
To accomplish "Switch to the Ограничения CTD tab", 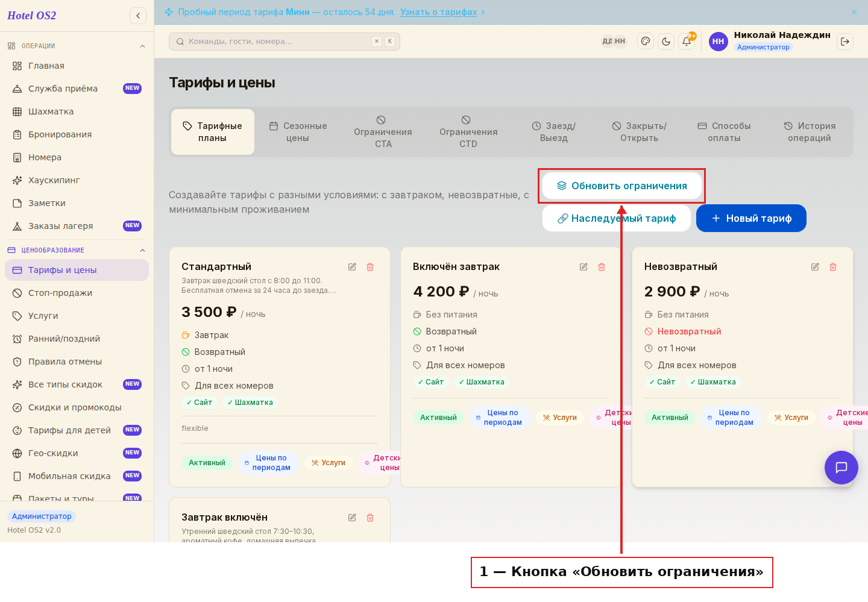I will click(x=468, y=132).
